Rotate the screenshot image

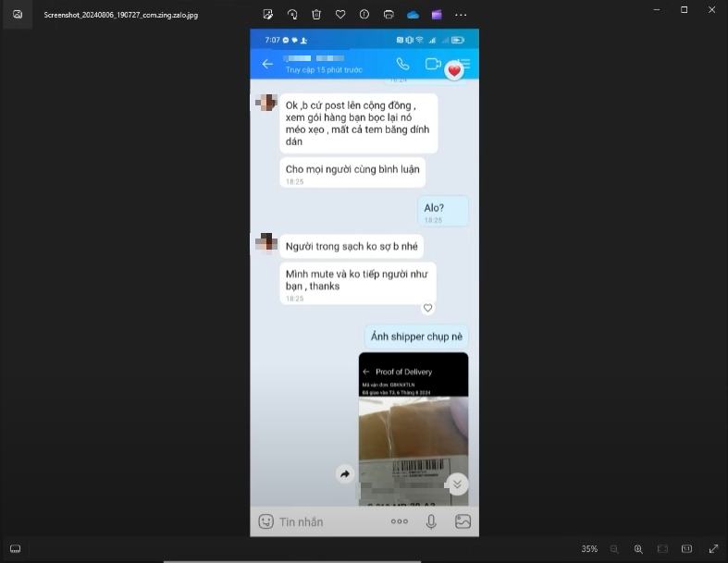pyautogui.click(x=292, y=15)
